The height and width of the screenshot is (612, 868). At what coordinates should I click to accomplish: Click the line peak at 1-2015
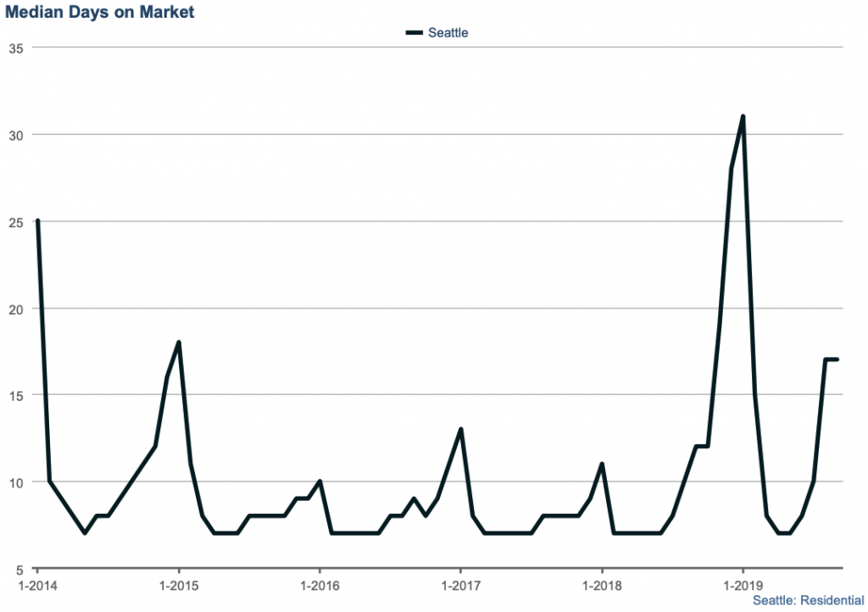pos(179,342)
